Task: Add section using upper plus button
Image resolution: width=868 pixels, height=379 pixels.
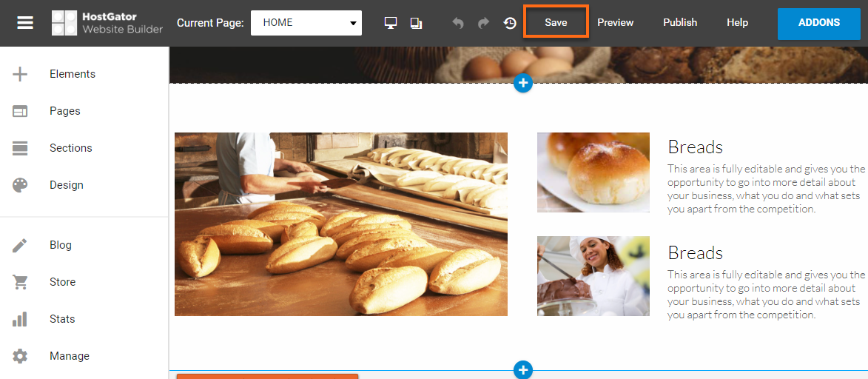Action: (x=523, y=84)
